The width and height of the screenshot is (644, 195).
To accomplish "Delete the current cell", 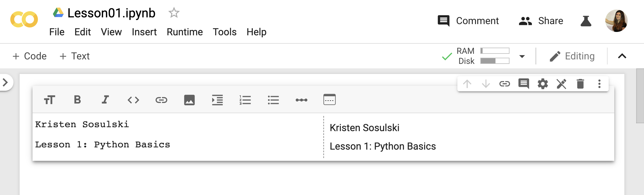I will pos(580,84).
